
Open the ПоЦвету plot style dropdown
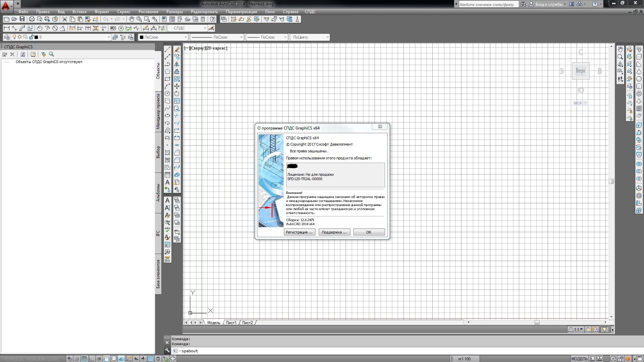click(x=310, y=37)
